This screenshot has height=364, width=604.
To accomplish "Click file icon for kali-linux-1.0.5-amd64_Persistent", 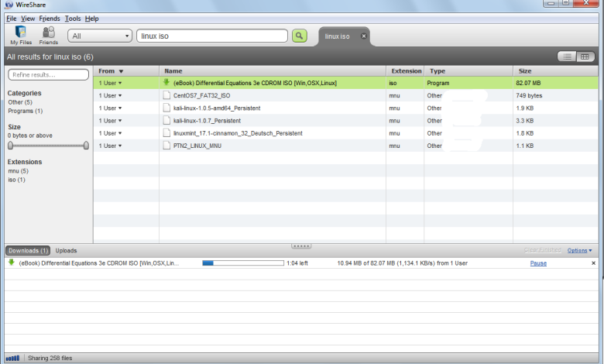I will tap(166, 108).
